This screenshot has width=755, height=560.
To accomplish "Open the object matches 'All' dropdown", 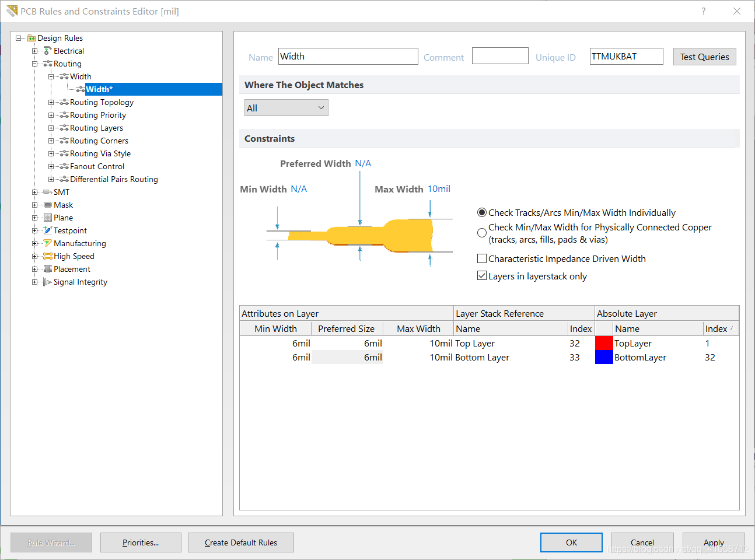I will tap(286, 108).
